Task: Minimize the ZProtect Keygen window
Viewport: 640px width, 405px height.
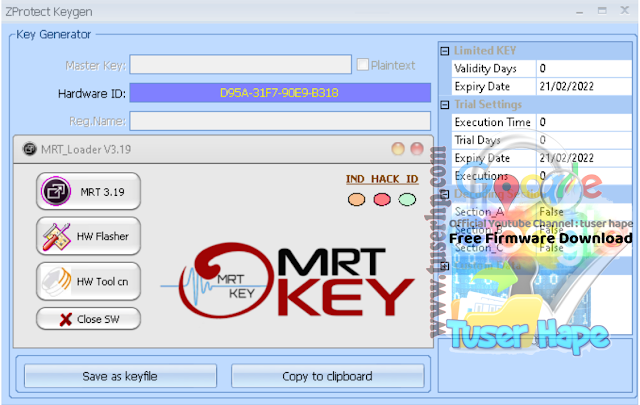Action: point(580,11)
